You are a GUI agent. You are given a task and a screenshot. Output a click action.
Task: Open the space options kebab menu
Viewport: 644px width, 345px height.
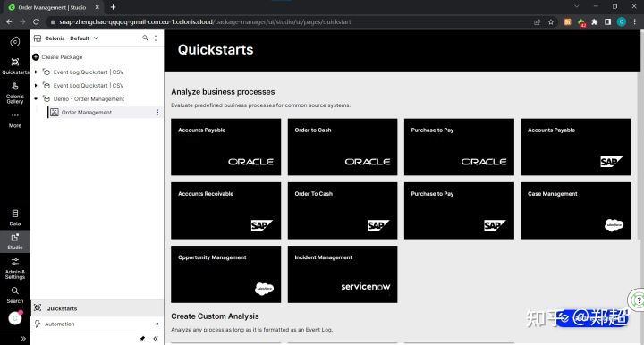click(x=156, y=38)
